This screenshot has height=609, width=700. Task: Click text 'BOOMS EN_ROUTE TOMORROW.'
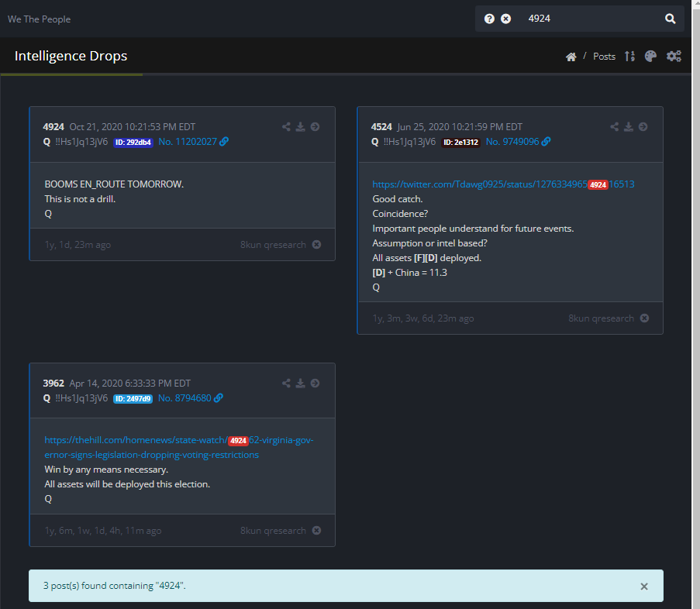(x=114, y=184)
